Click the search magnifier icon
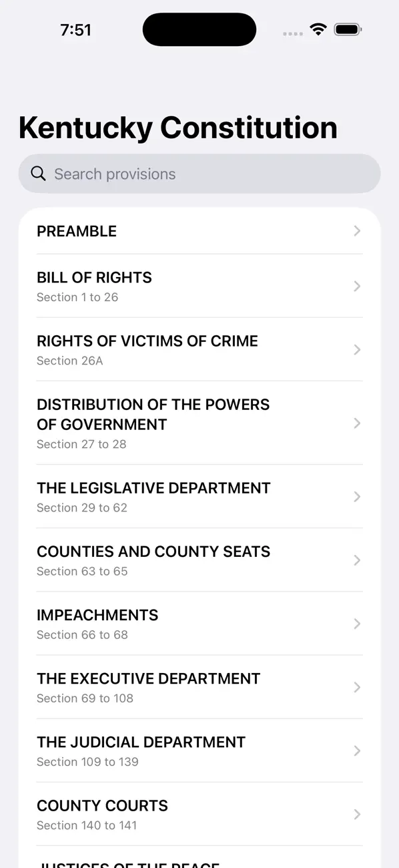The image size is (399, 868). pyautogui.click(x=38, y=173)
